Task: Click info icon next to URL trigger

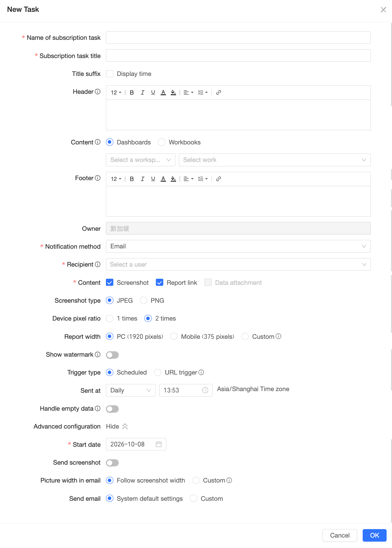Action: 201,372
